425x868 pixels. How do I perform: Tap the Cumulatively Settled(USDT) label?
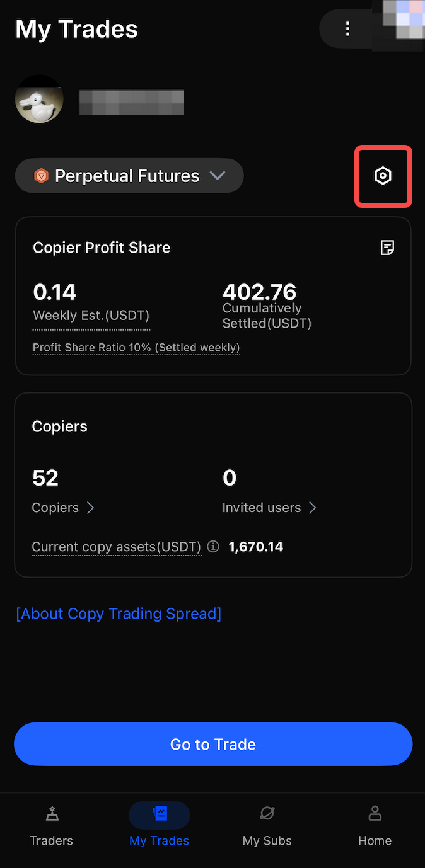point(267,316)
